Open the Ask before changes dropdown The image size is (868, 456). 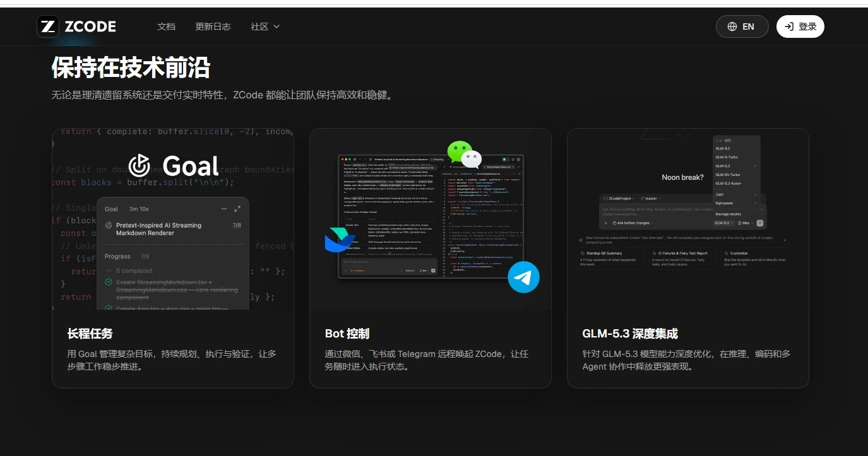(632, 223)
